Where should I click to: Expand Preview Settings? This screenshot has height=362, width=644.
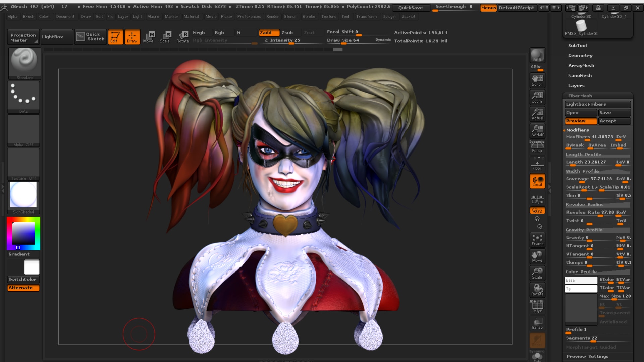click(587, 356)
